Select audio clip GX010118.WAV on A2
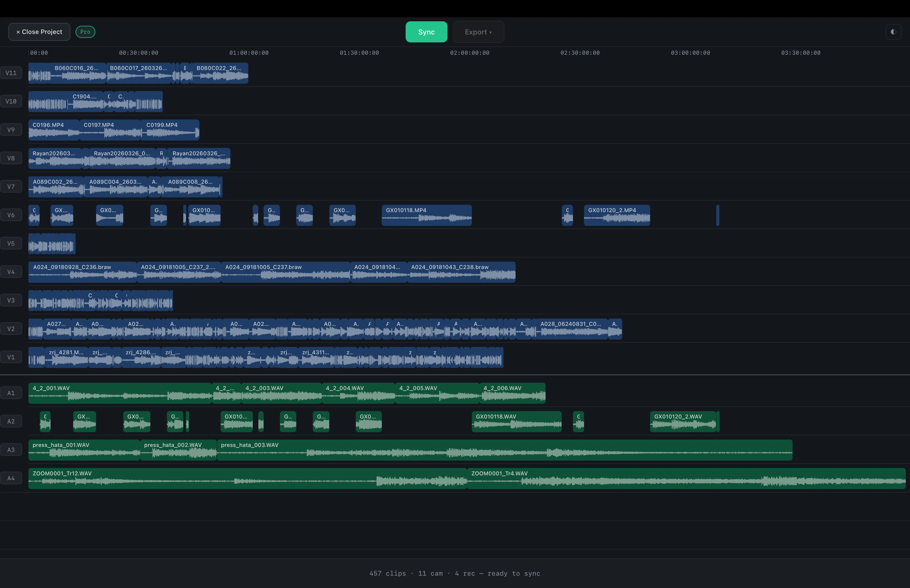 (x=517, y=422)
